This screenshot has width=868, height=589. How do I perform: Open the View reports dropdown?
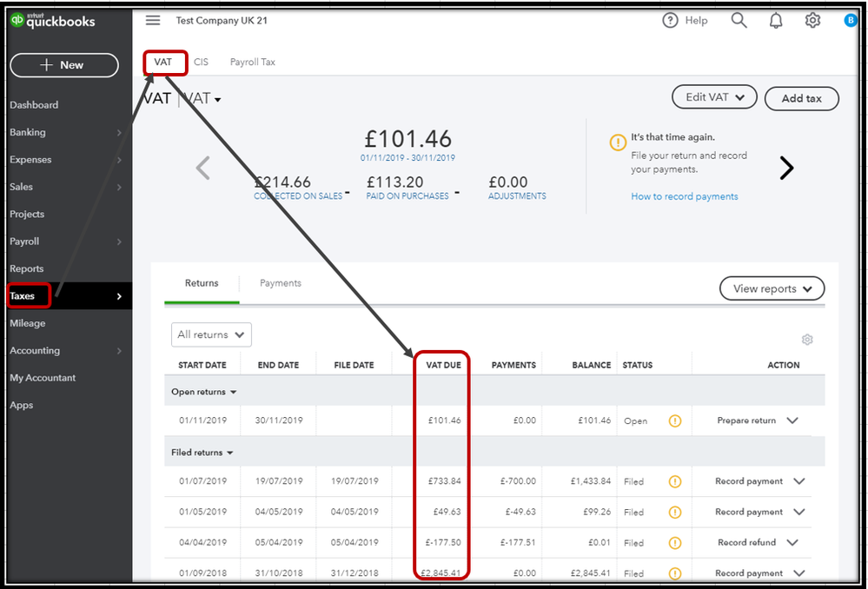click(x=772, y=289)
